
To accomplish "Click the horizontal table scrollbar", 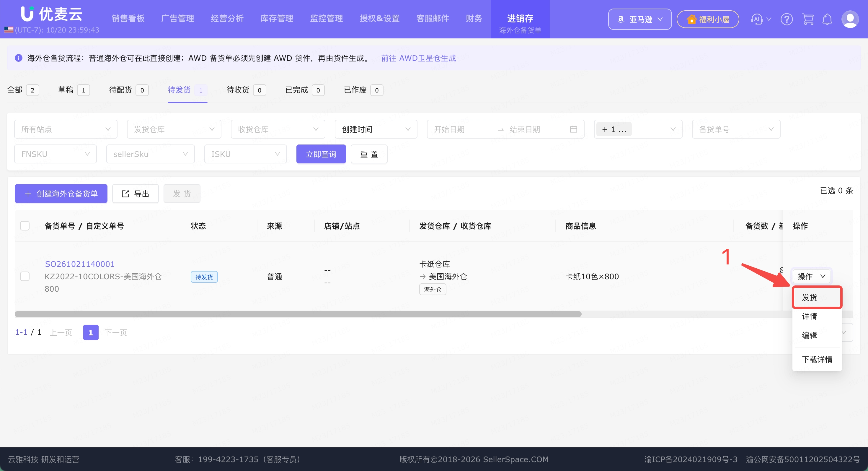I will click(298, 314).
